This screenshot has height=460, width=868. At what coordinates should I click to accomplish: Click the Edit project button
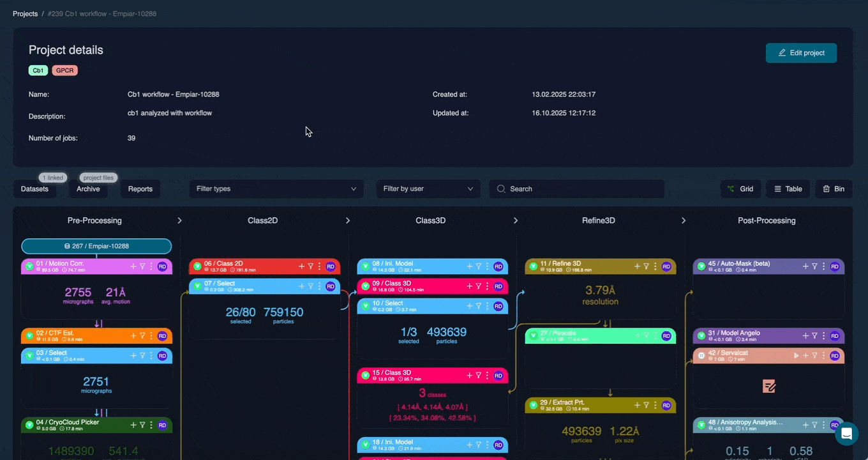[801, 53]
